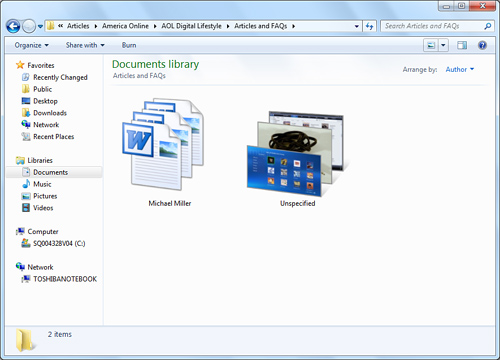
Task: Open the Music library
Action: pos(42,184)
